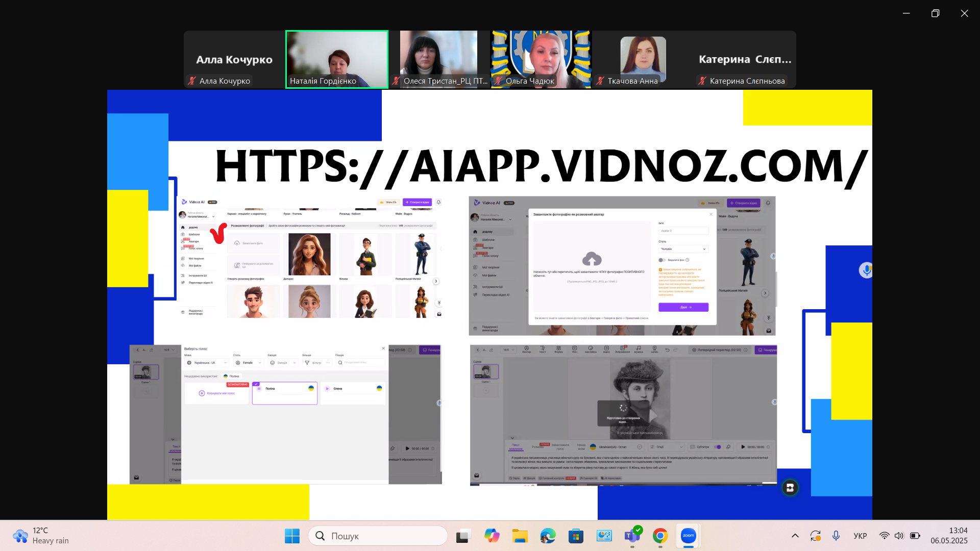980x551 pixels.
Task: Select Наталія Гордієнко's video tile
Action: (x=337, y=59)
